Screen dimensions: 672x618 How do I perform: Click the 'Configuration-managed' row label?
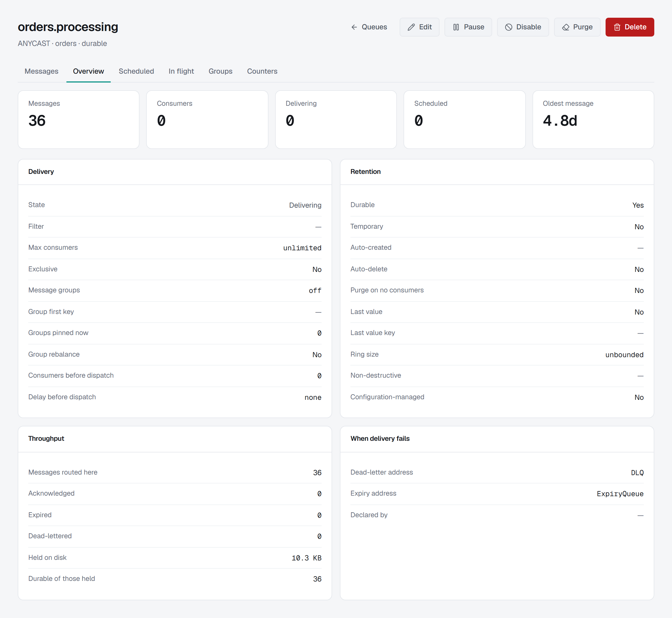(x=387, y=397)
